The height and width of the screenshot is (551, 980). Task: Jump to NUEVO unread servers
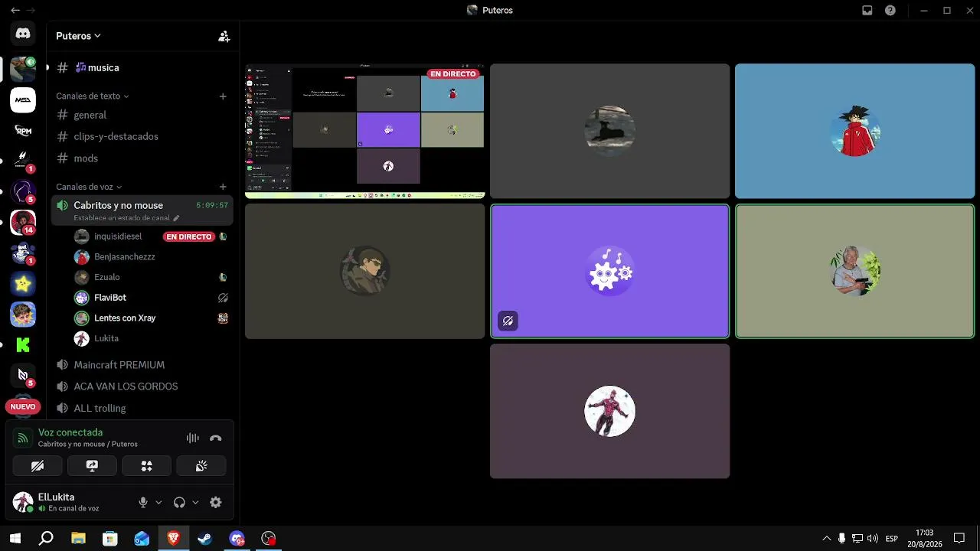click(x=23, y=406)
